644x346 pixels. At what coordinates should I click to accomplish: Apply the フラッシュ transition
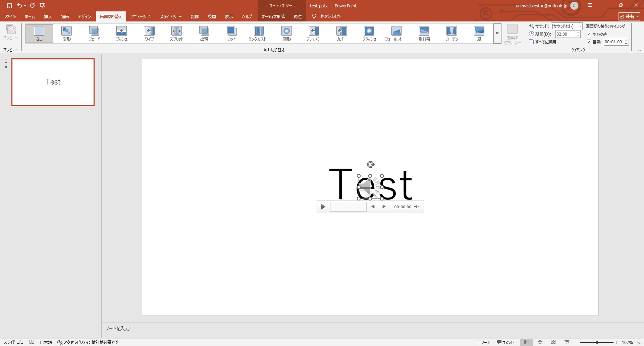click(x=369, y=33)
